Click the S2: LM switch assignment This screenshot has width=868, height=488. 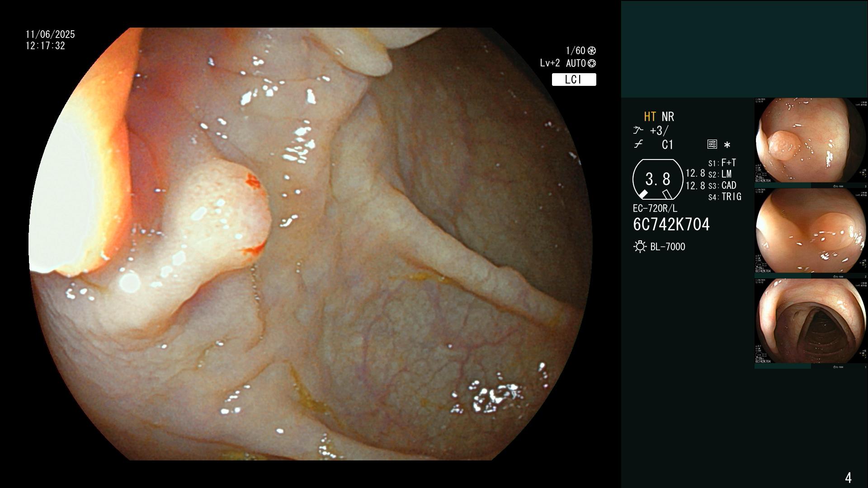click(x=720, y=174)
